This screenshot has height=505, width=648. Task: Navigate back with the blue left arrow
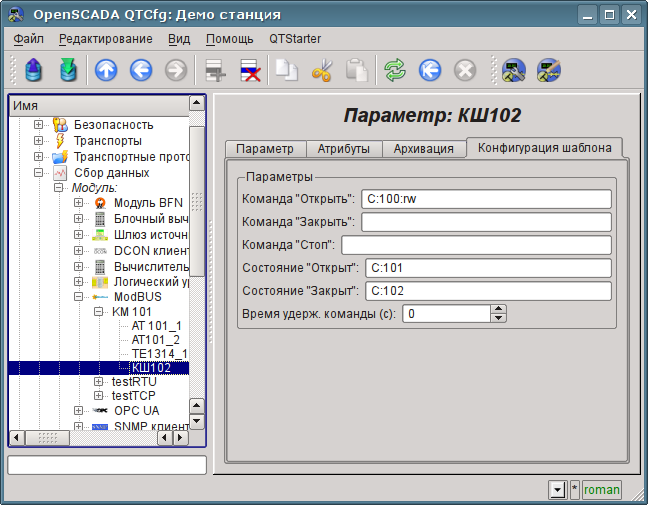[141, 70]
